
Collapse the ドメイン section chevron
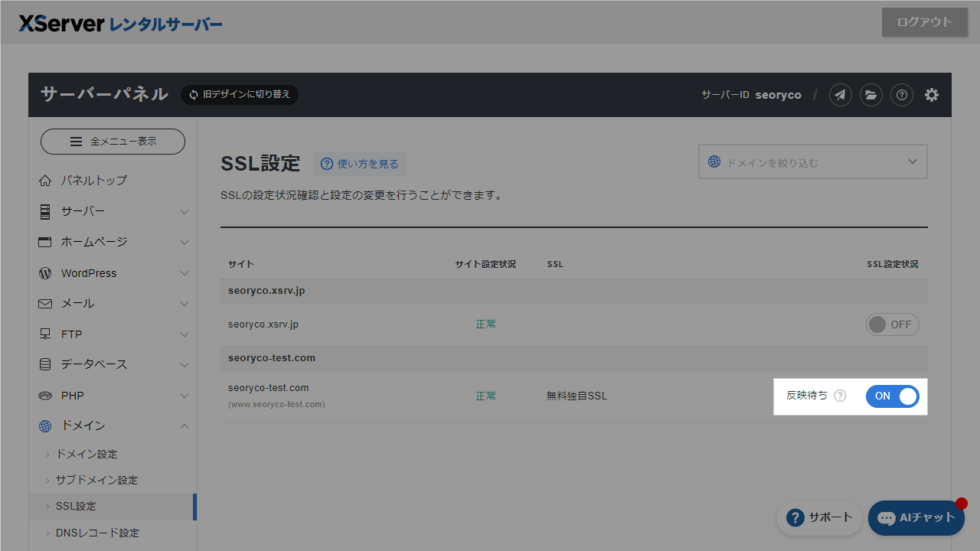(x=184, y=425)
